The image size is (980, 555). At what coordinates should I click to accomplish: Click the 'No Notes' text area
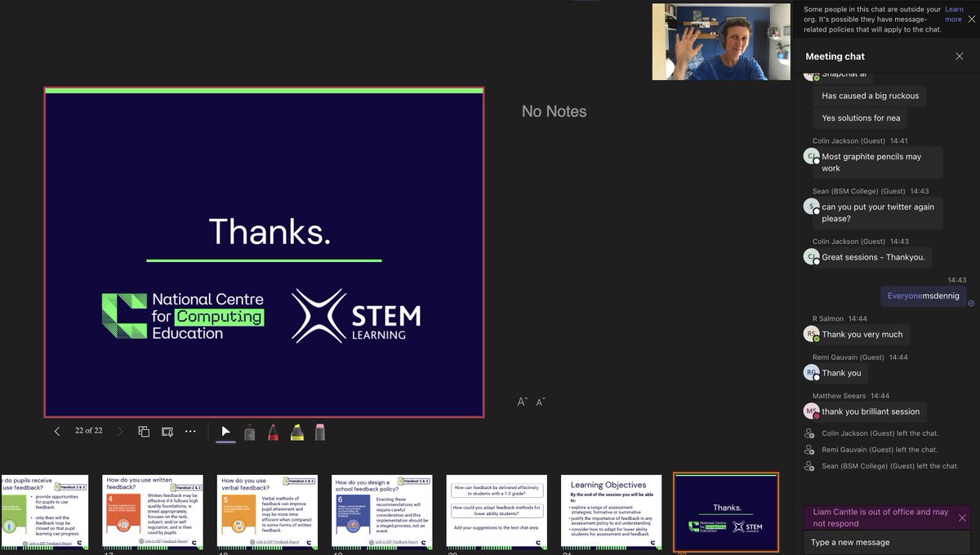[x=554, y=111]
